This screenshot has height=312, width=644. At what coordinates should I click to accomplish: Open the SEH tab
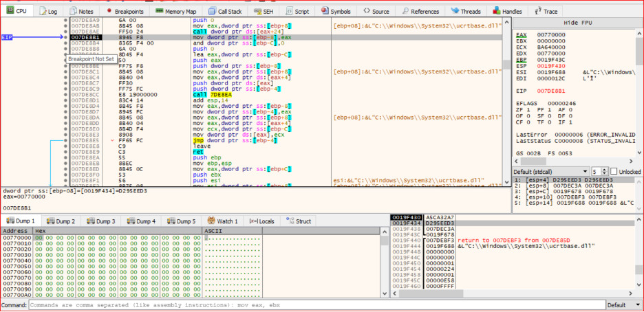(x=265, y=12)
